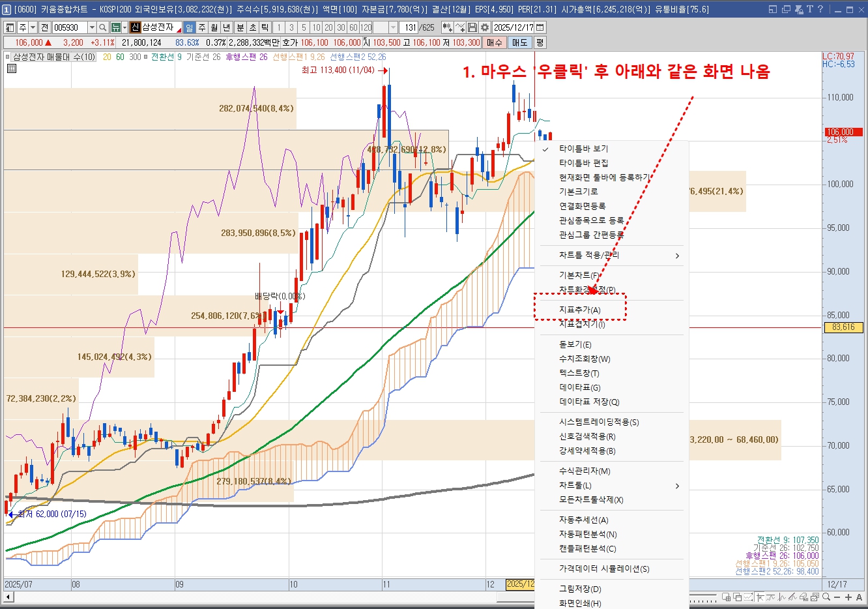Image resolution: width=868 pixels, height=609 pixels.
Task: Click the red 매수 buy button
Action: [x=495, y=42]
